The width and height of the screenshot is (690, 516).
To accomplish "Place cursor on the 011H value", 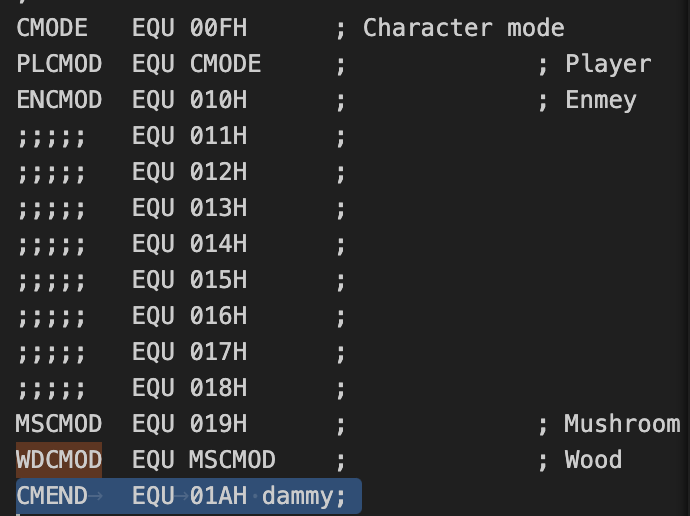I will (218, 136).
